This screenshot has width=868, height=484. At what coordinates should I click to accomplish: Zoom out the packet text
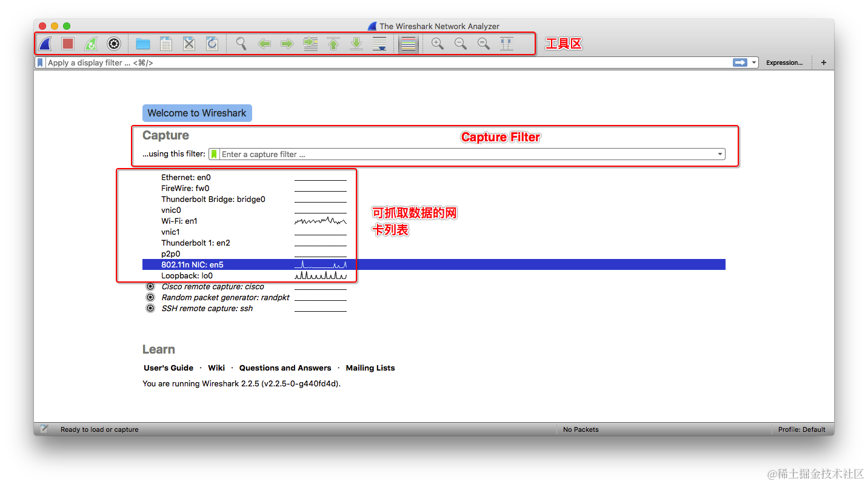[x=461, y=44]
